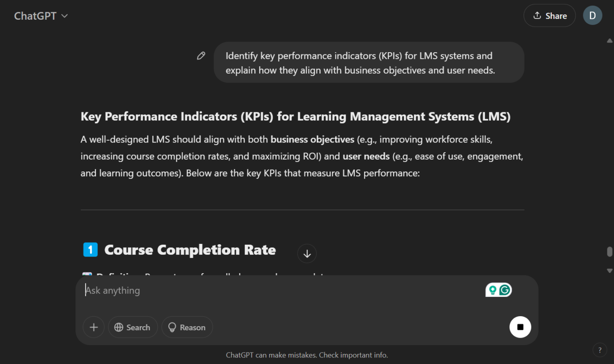614x364 pixels.
Task: Open the plus attachment menu
Action: 93,327
